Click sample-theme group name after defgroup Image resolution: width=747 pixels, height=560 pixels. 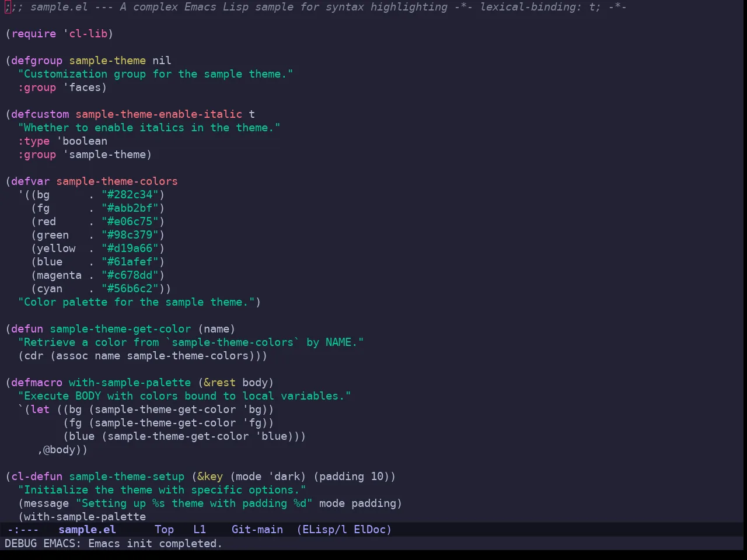(107, 61)
